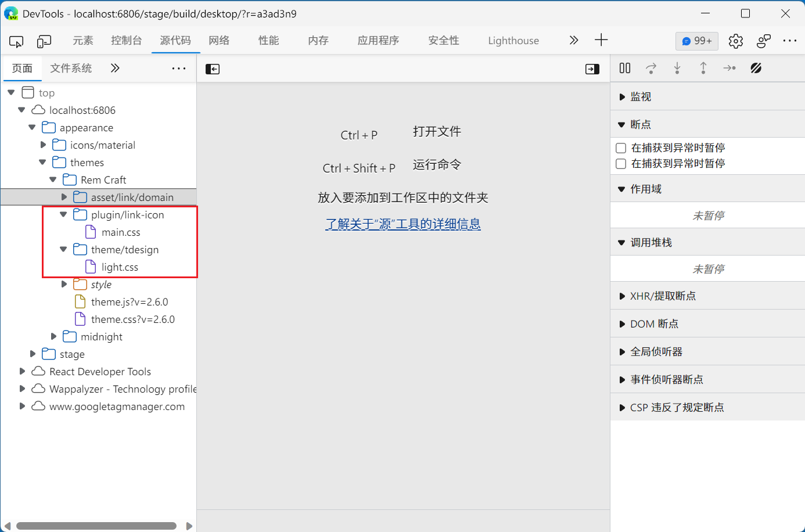
Task: Click the 了解关于"源"工具的详细信息 link
Action: click(403, 224)
